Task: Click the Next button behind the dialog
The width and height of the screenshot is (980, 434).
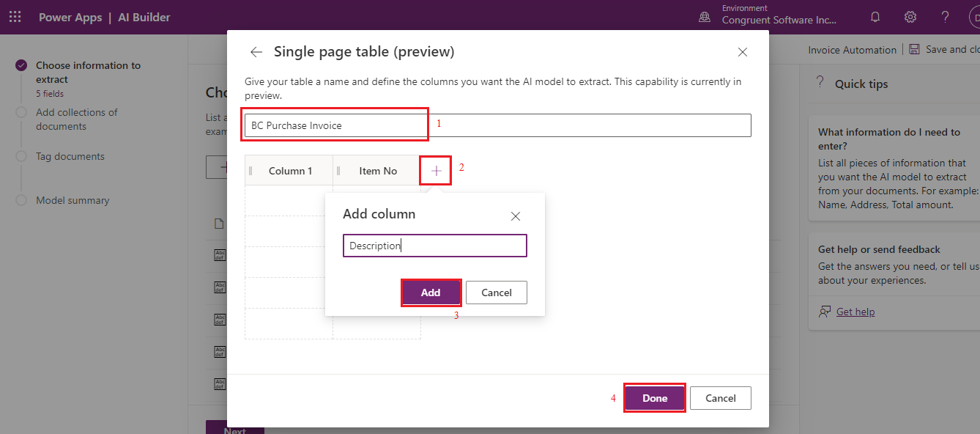Action: (x=234, y=428)
